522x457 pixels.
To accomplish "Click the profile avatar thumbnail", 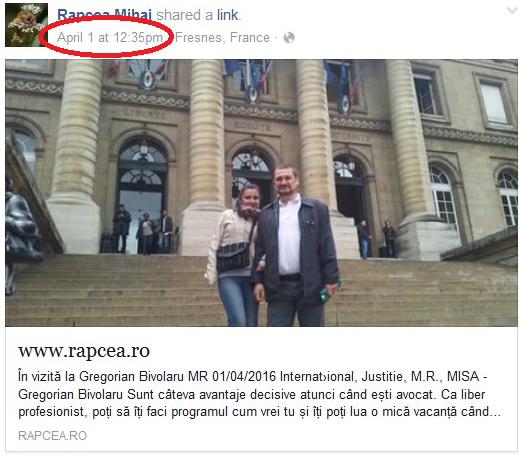I will coord(26,25).
